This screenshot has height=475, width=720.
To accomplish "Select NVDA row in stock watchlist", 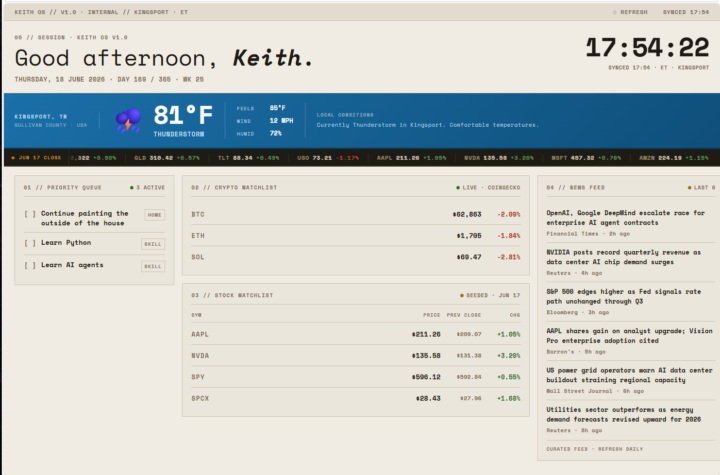I will click(356, 356).
